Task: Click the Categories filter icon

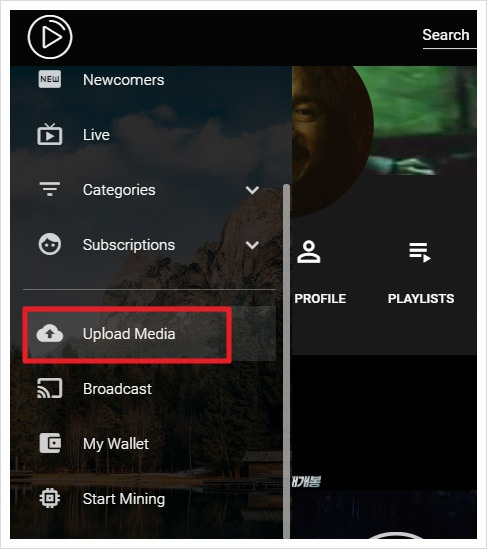Action: pos(49,189)
